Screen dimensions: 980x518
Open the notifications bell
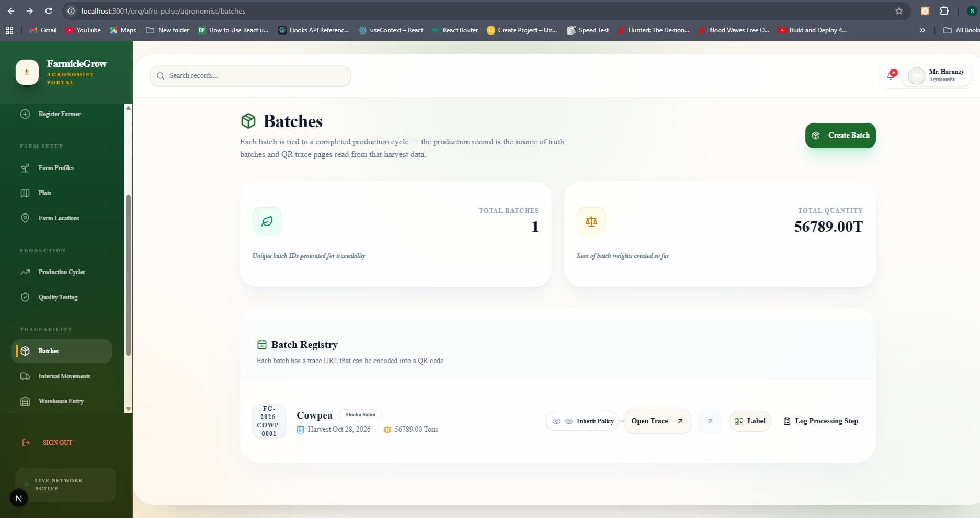pyautogui.click(x=891, y=76)
